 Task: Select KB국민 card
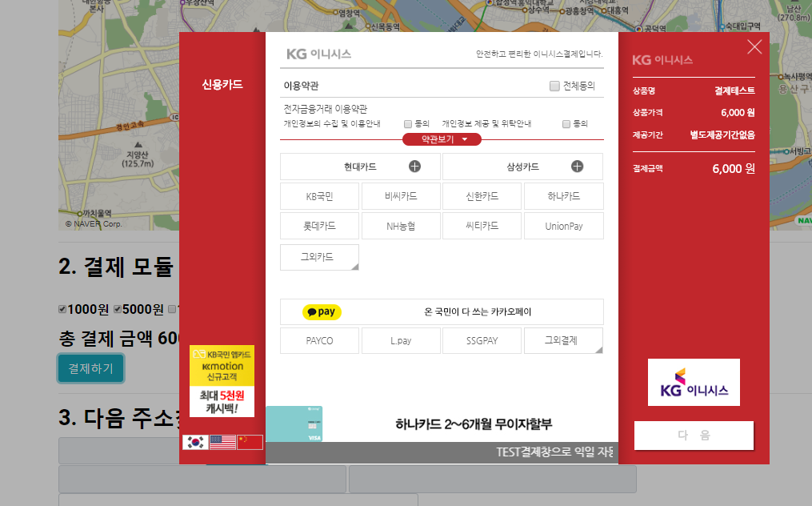click(319, 196)
